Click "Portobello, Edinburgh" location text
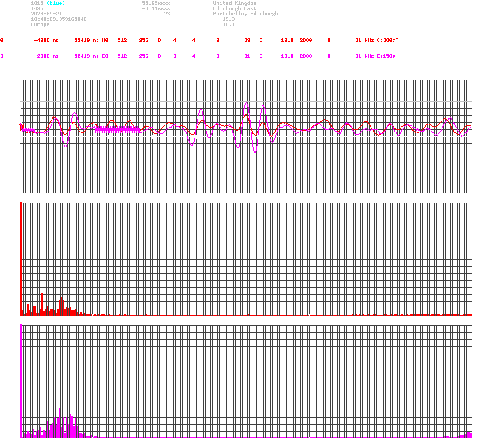Image resolution: width=483 pixels, height=448 pixels. tap(246, 14)
